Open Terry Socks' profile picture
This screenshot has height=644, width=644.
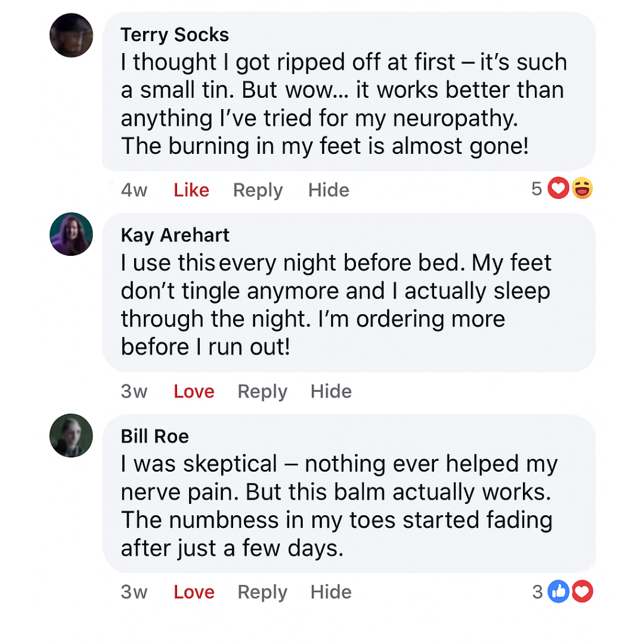pyautogui.click(x=72, y=35)
